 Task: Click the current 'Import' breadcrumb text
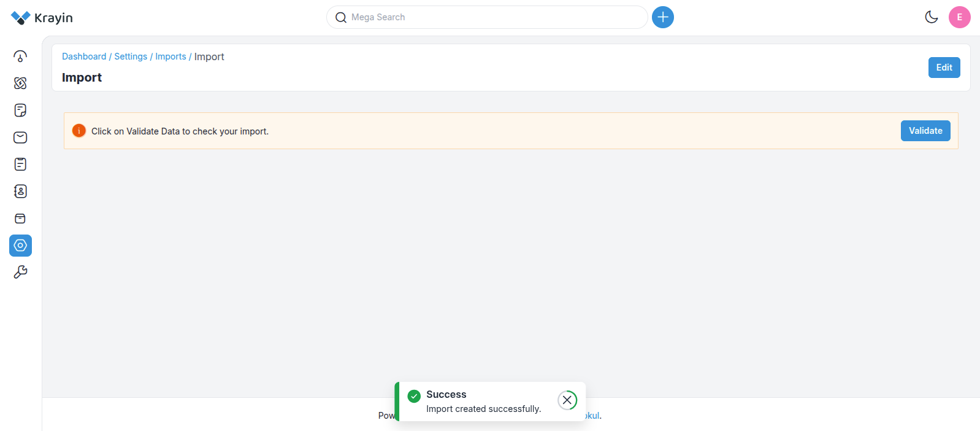tap(209, 56)
